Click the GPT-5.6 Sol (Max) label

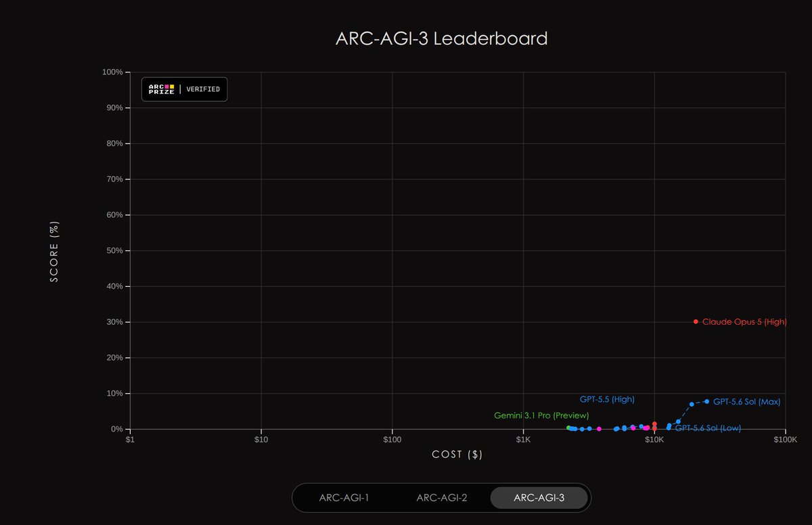point(747,402)
